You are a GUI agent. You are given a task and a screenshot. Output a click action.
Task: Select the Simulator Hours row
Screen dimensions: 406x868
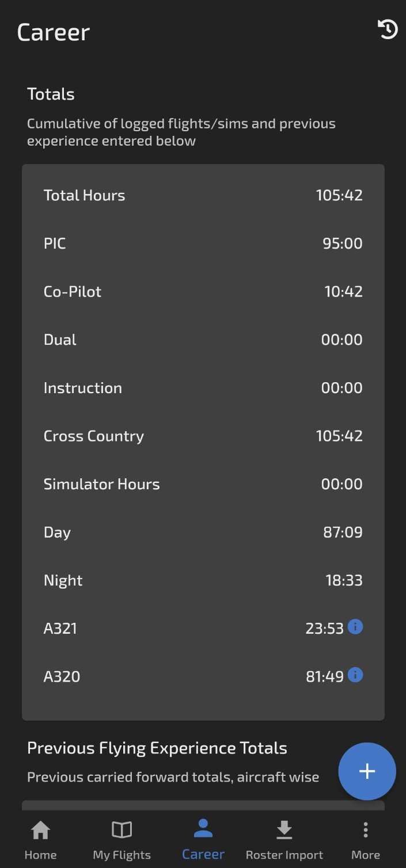click(x=203, y=484)
